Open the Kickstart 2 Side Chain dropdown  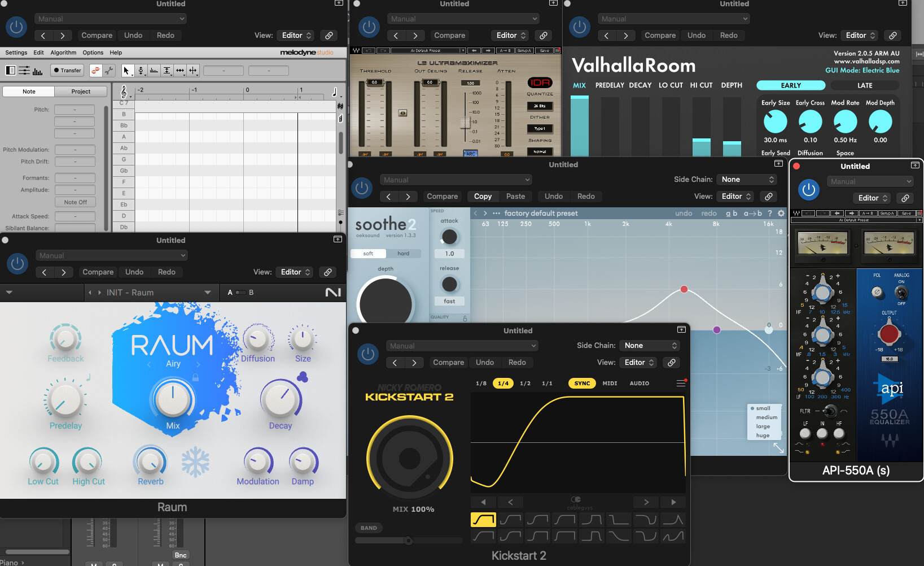(651, 346)
